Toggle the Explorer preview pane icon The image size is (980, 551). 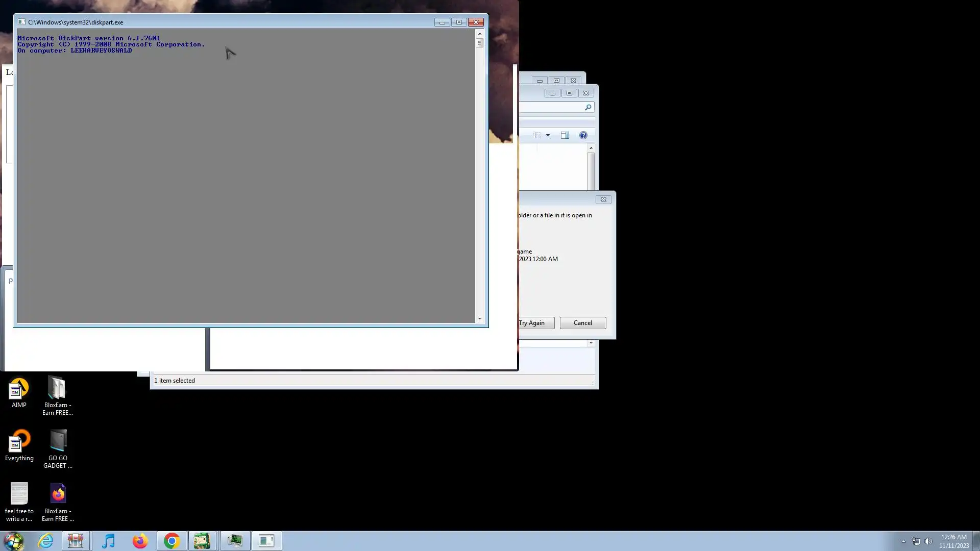coord(565,135)
